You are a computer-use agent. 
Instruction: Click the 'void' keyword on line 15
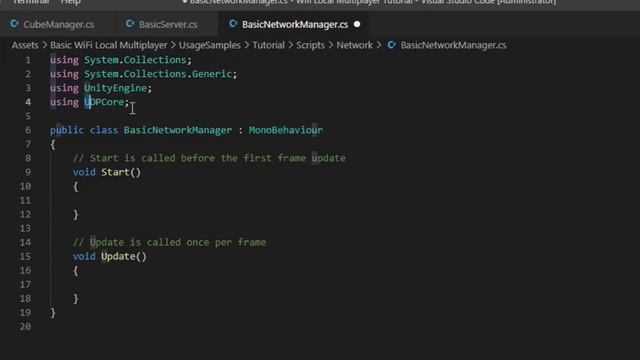click(x=84, y=256)
